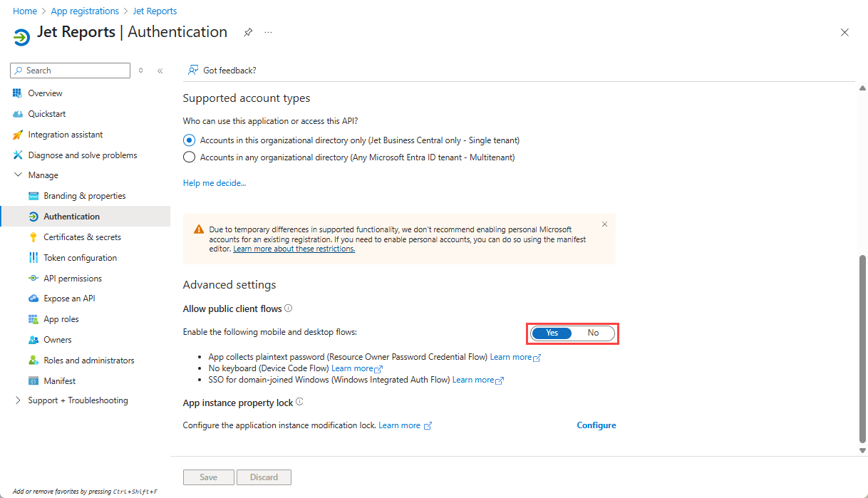Set public client flows toggle to No

click(x=593, y=333)
